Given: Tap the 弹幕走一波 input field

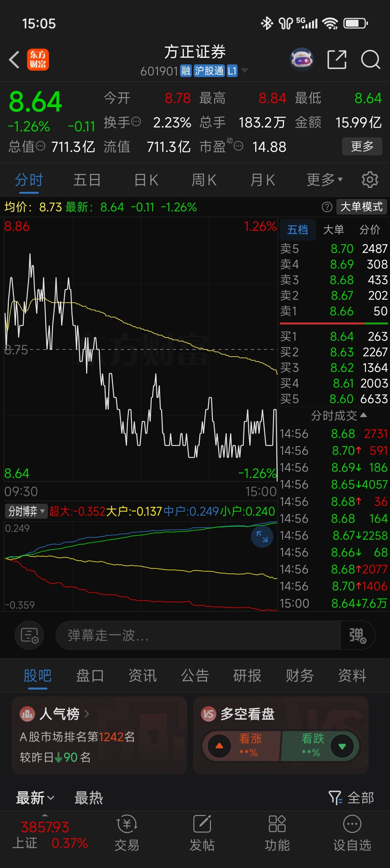Looking at the screenshot, I should [x=198, y=635].
